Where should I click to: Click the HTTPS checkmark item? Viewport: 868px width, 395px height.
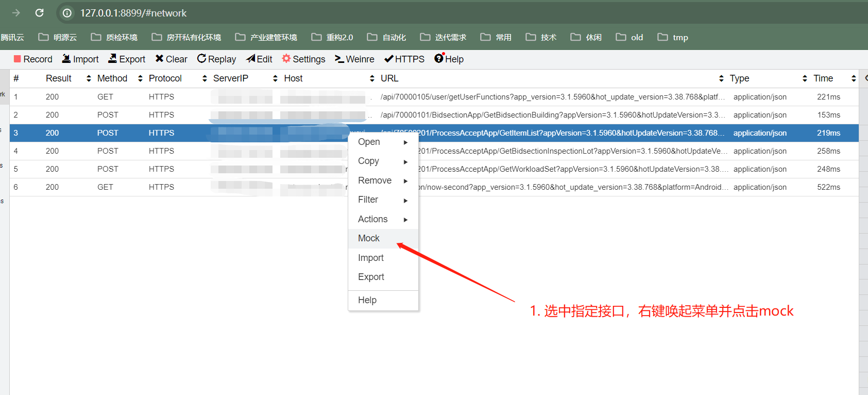[x=404, y=59]
